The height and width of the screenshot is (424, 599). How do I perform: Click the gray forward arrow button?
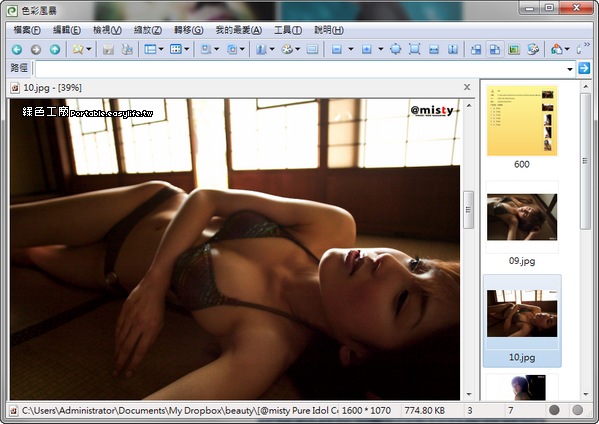tap(36, 49)
